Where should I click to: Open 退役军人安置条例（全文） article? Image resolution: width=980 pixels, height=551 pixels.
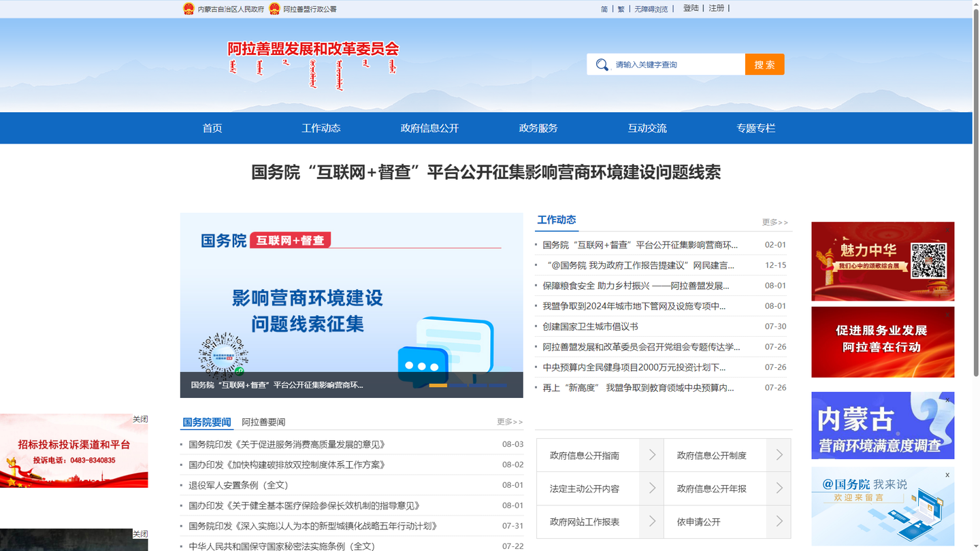click(x=238, y=485)
